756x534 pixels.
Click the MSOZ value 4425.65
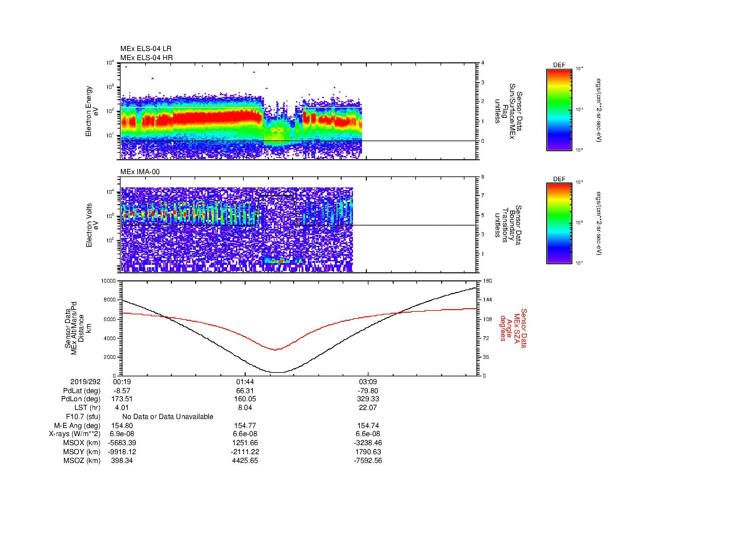[245, 461]
